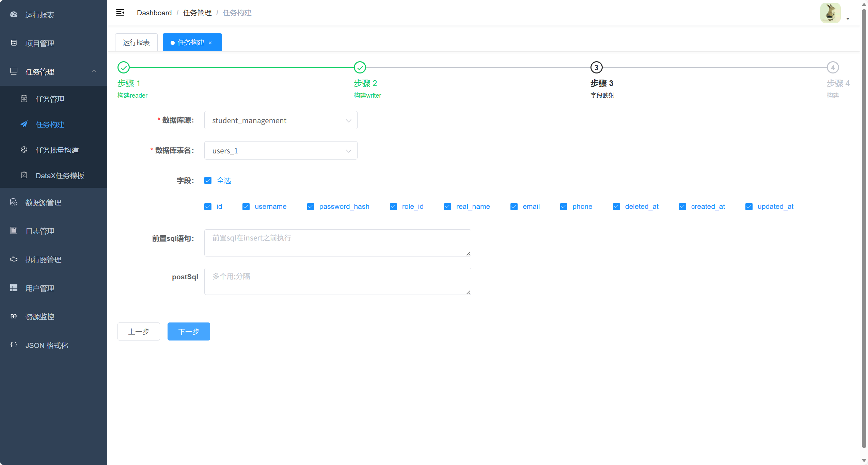Click the 数据源管理 database icon

pos(14,202)
